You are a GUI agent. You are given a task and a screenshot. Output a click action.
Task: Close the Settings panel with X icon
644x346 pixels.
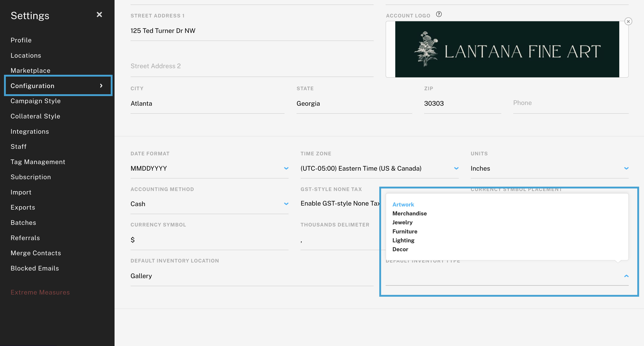point(99,15)
